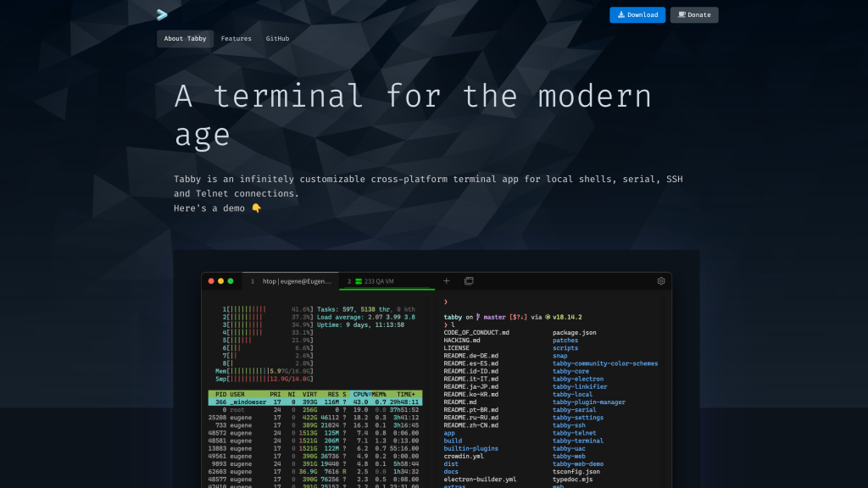Click 'package.json' in file listing
The image size is (868, 488).
[x=574, y=332]
